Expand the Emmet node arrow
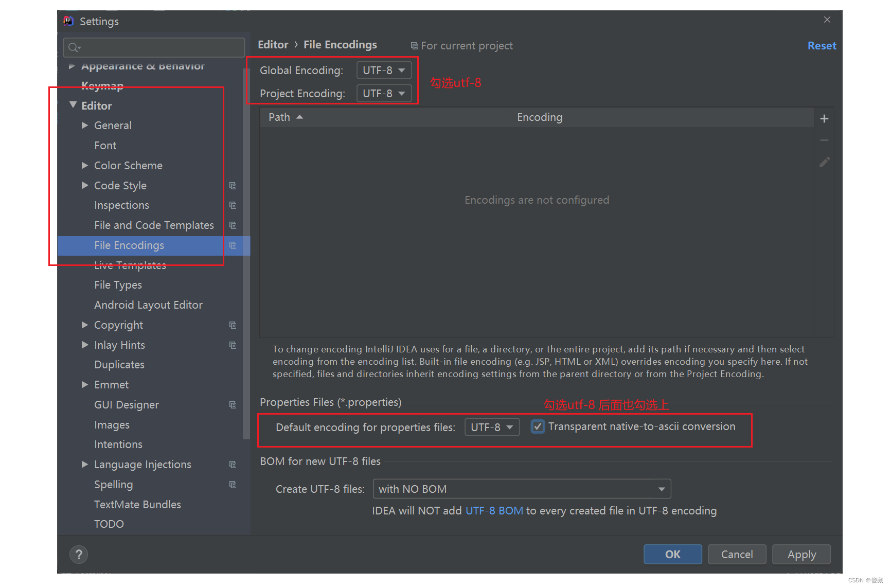The width and height of the screenshot is (891, 588). (x=85, y=384)
